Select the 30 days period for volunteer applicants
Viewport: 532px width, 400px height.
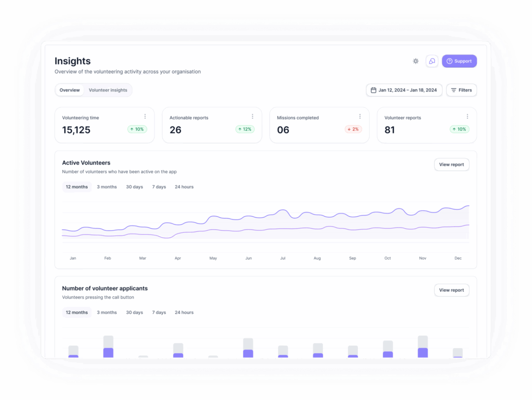pos(134,312)
